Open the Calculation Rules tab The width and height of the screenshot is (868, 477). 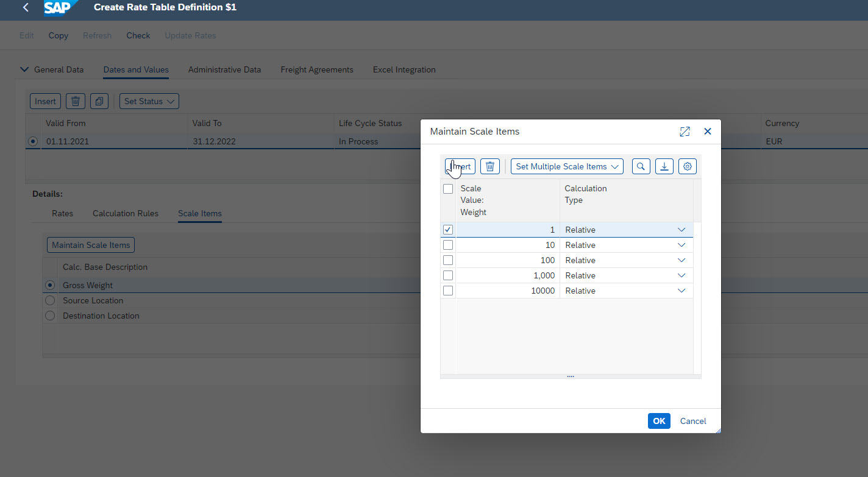(x=125, y=213)
